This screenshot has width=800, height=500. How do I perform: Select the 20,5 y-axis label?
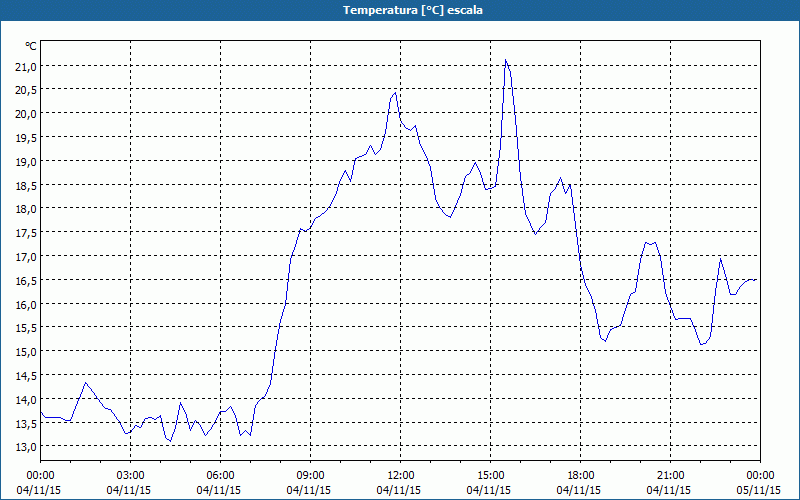point(27,90)
